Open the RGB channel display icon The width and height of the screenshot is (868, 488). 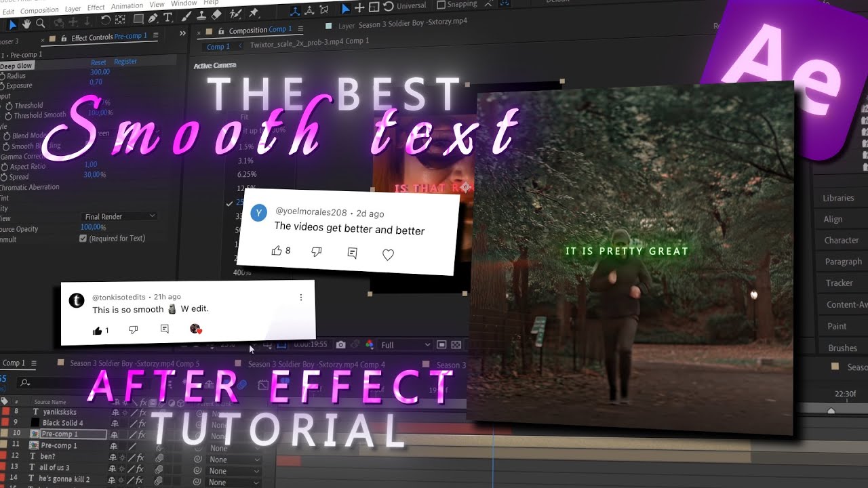click(369, 345)
